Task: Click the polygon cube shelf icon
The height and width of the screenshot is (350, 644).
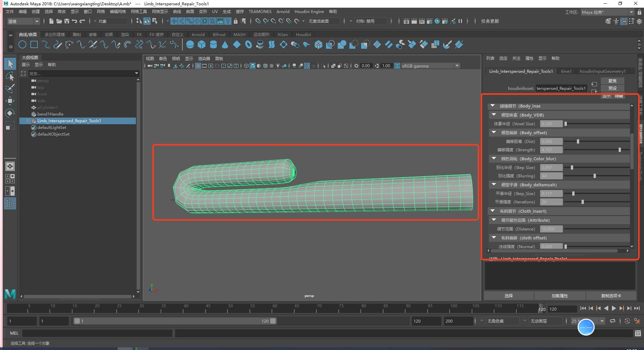Action: tap(201, 45)
